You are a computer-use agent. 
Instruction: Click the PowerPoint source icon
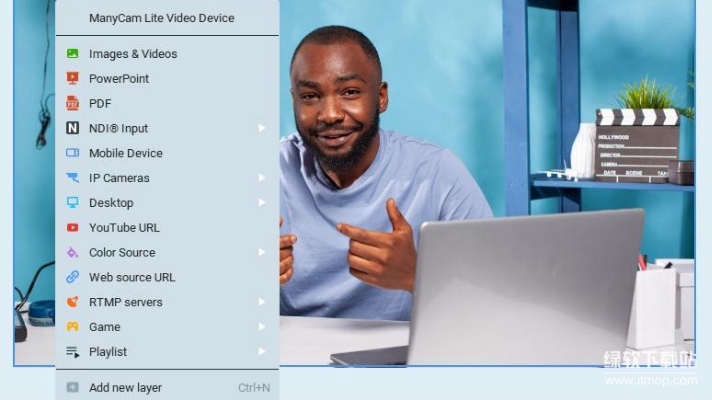72,78
